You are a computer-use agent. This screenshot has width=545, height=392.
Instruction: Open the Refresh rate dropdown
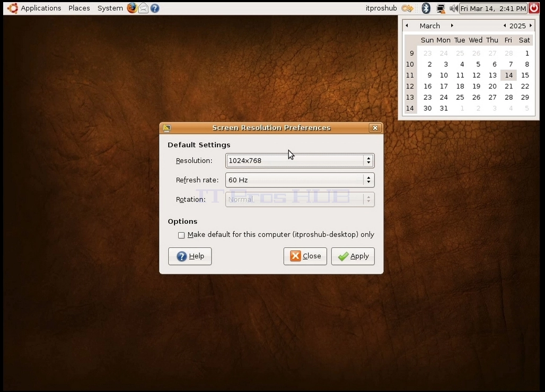[x=300, y=180]
